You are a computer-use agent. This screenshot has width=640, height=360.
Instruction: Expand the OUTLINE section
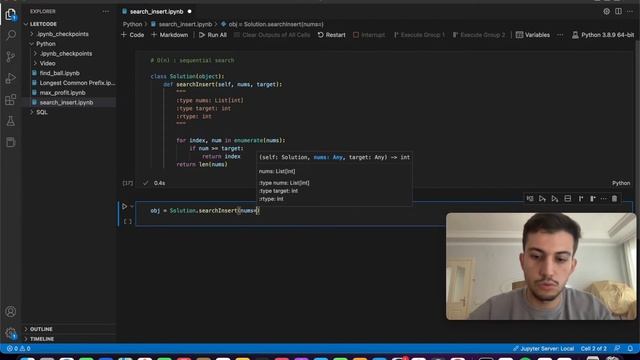tap(41, 329)
